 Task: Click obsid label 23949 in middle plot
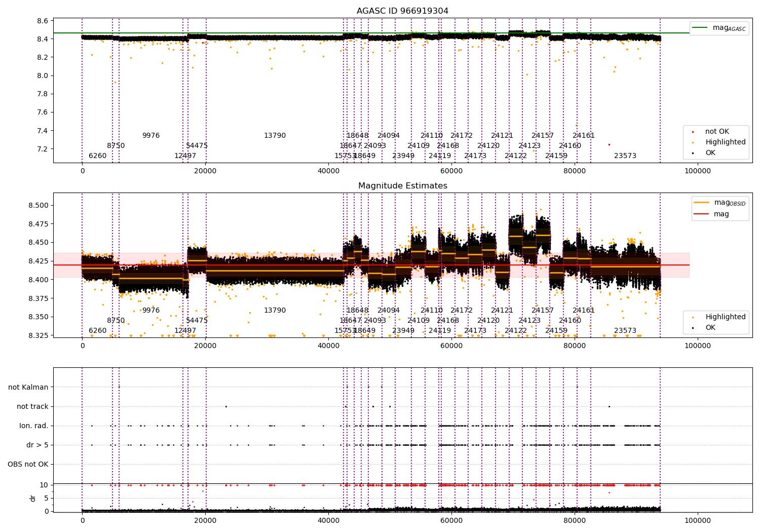tap(403, 331)
